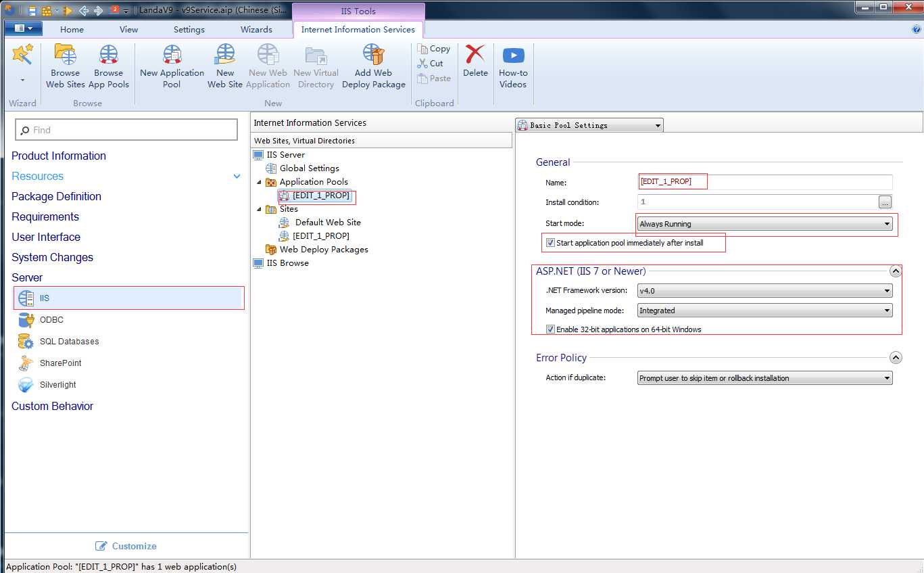Go to Requirements section

pos(45,217)
